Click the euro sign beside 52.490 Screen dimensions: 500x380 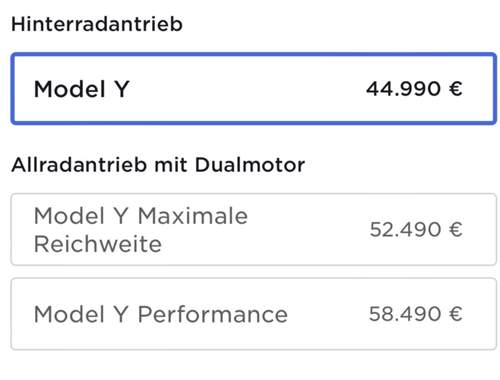click(x=455, y=230)
